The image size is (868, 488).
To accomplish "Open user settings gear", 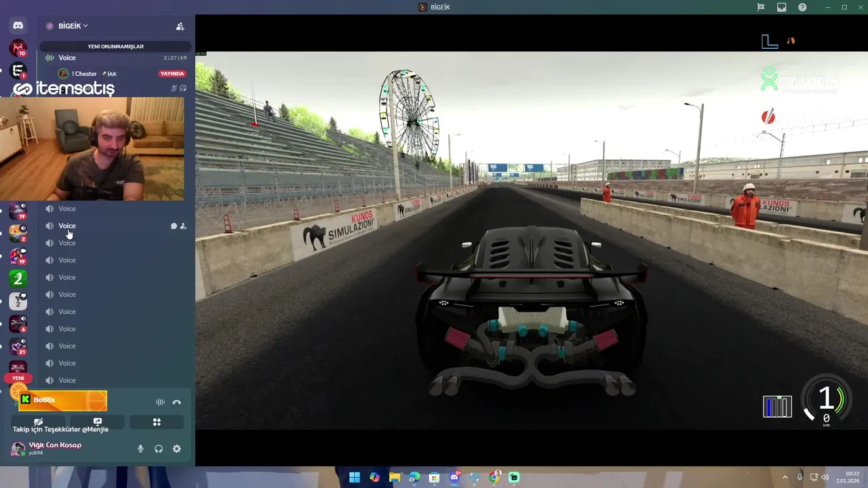I will tap(177, 449).
